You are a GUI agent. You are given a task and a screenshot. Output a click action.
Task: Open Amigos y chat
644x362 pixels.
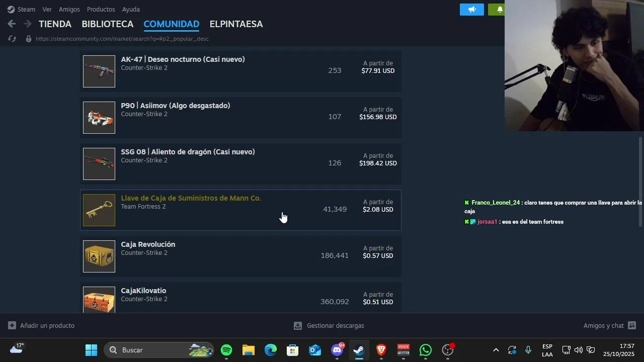tap(604, 325)
